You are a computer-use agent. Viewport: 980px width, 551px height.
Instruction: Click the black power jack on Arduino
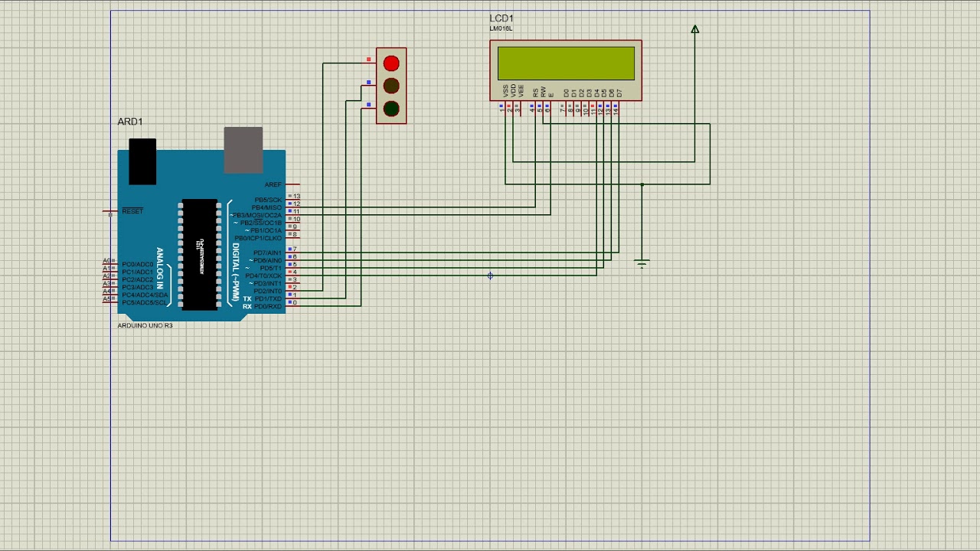(x=142, y=161)
